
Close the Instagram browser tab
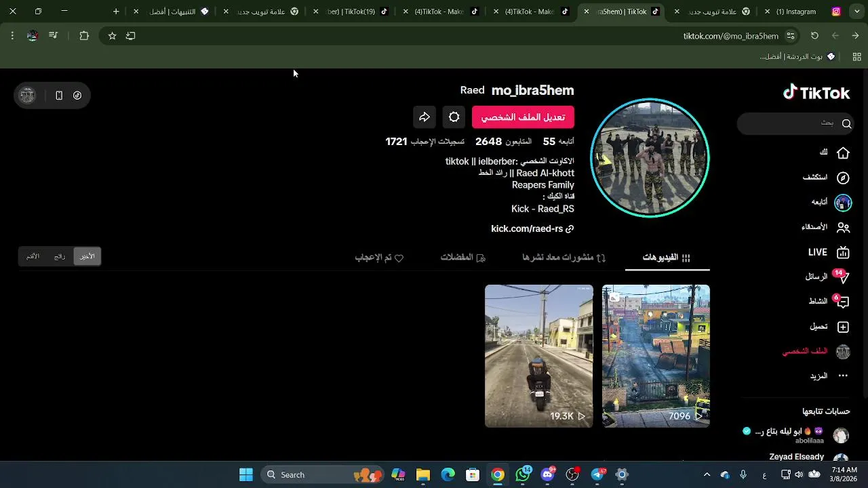tap(767, 12)
